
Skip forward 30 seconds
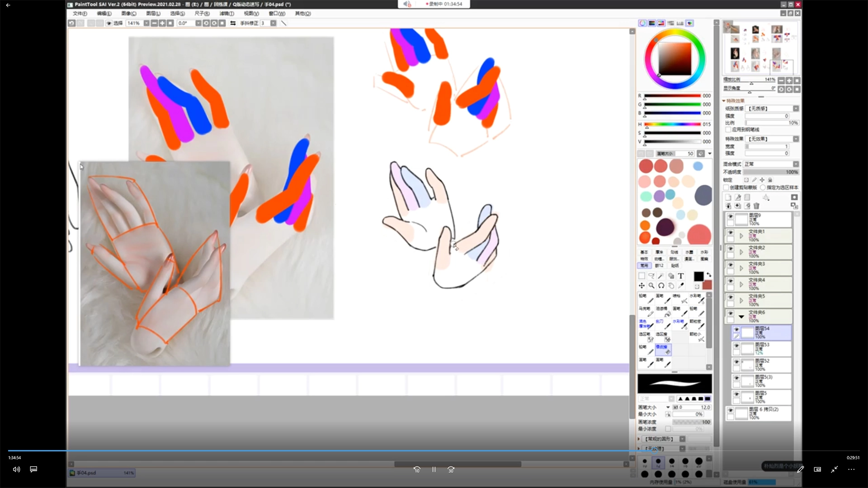[x=451, y=469]
